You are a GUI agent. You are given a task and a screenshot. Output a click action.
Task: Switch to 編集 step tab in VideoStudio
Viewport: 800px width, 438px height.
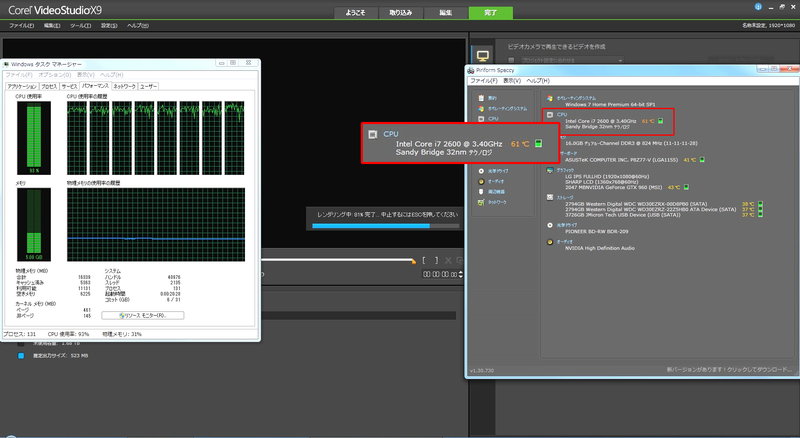tap(445, 13)
